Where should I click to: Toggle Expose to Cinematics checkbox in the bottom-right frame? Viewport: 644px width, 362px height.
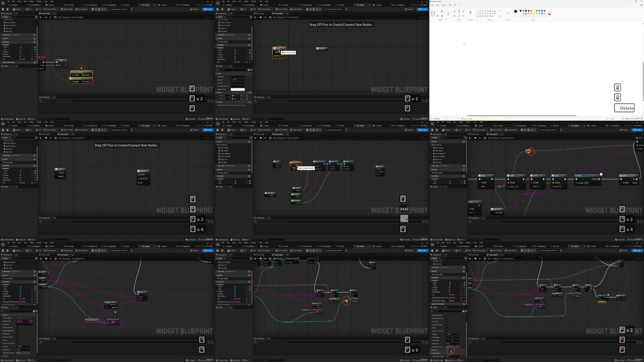click(x=447, y=331)
